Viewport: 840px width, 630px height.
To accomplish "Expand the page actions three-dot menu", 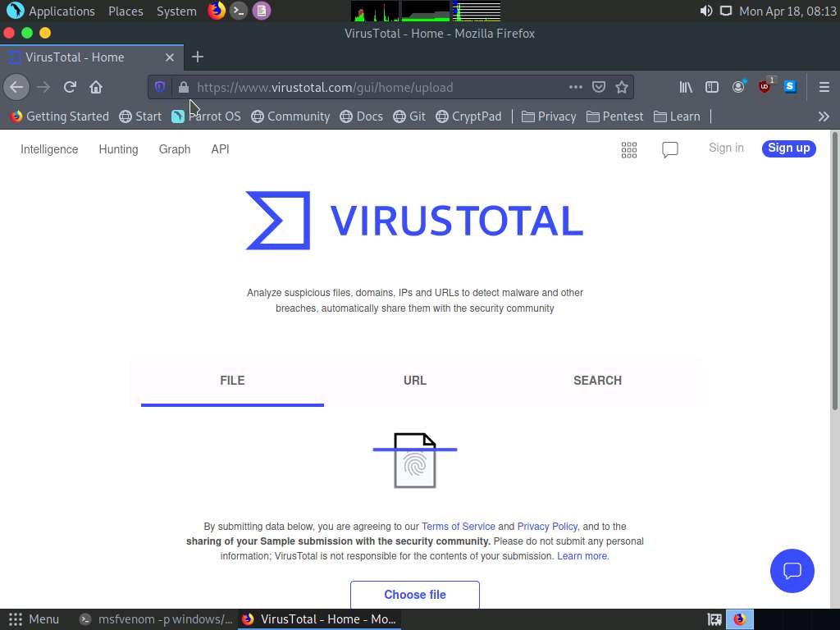I will [576, 87].
